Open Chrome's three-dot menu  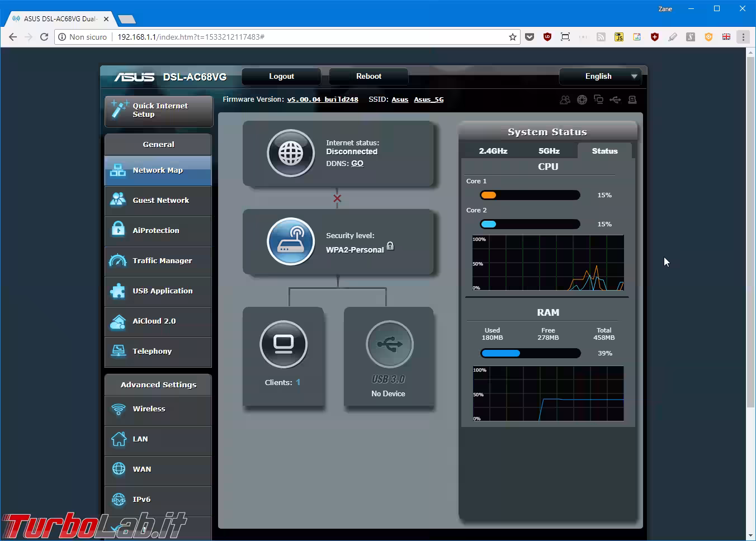(743, 37)
